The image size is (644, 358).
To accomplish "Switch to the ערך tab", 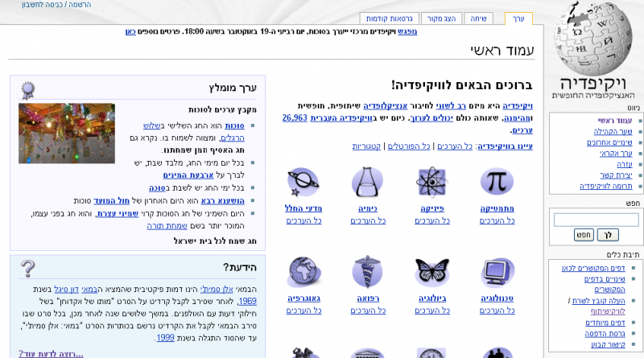I will [518, 19].
